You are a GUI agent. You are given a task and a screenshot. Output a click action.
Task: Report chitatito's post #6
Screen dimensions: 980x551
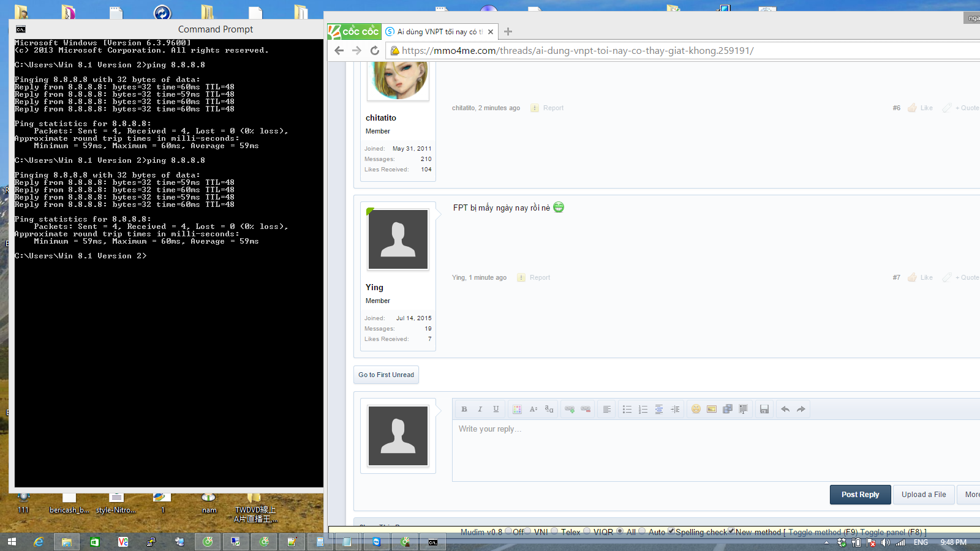click(547, 108)
